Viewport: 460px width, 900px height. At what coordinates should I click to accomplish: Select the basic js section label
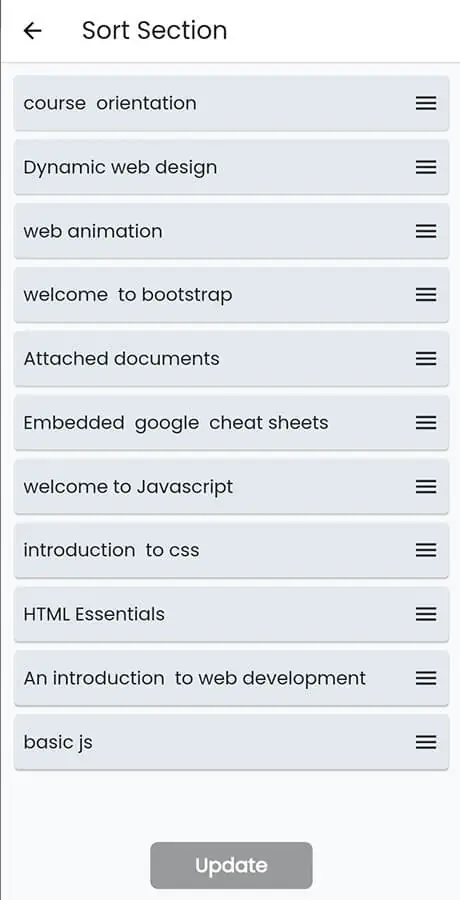pyautogui.click(x=58, y=743)
